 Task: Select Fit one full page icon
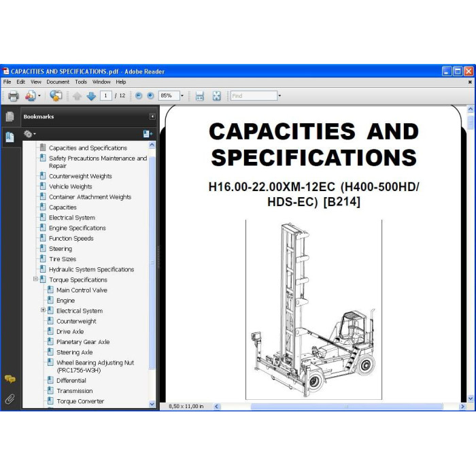tap(216, 96)
